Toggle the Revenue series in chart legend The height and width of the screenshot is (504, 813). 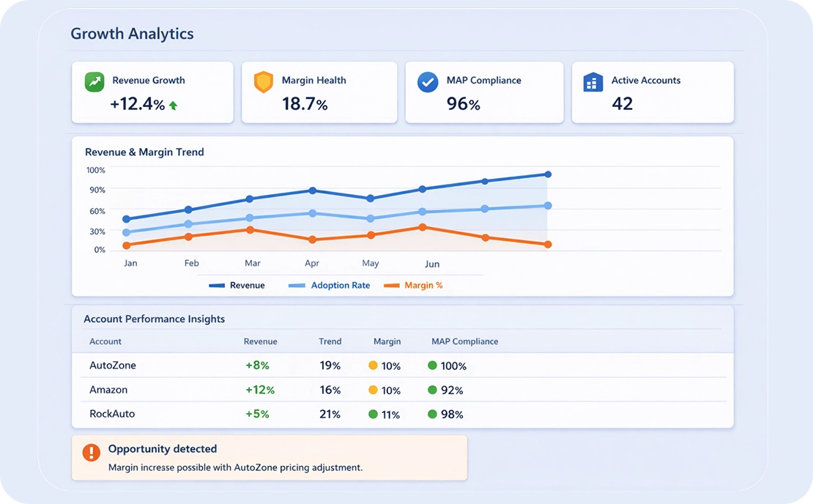[237, 286]
